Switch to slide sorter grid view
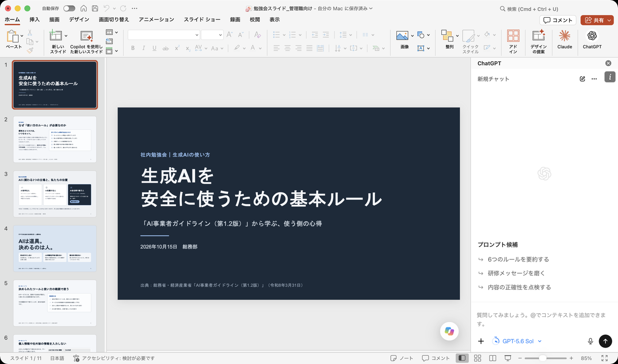This screenshot has width=618, height=364. pyautogui.click(x=477, y=358)
